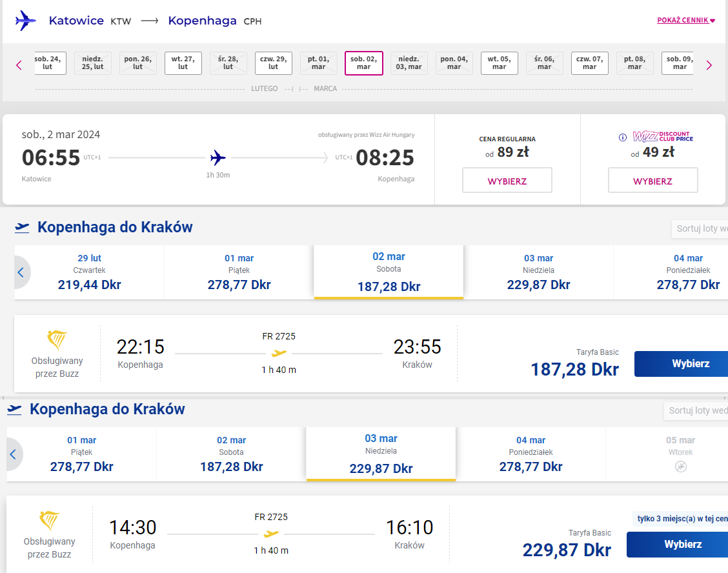Screen dimensions: 728x573
Task: Click arrival time 08:25 in Kopenhaga
Action: 385,158
